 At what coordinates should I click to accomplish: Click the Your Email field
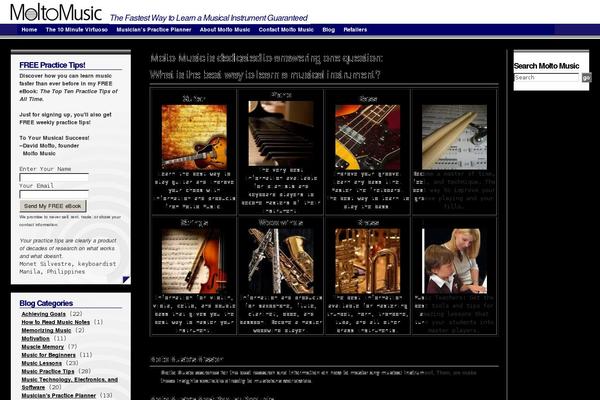pos(54,194)
